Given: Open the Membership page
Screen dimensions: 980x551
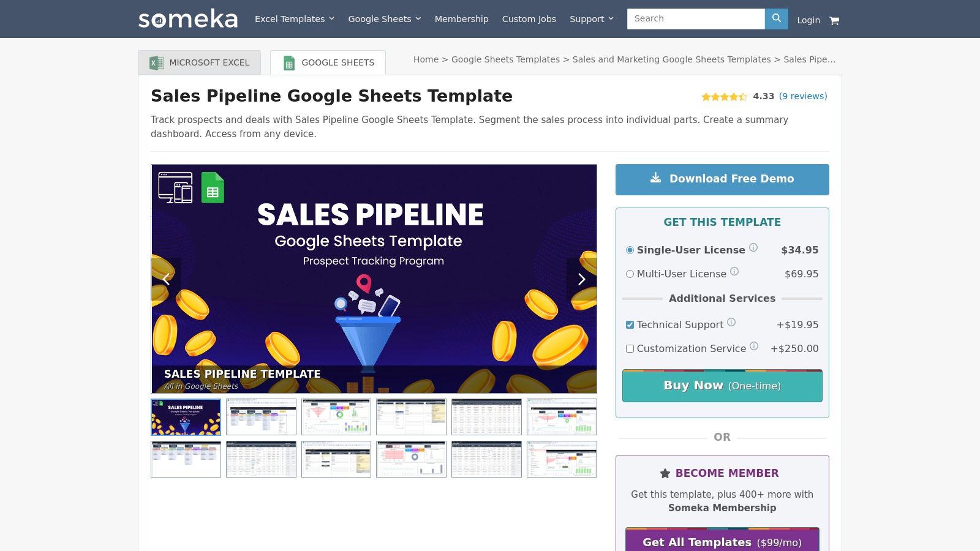Looking at the screenshot, I should 462,19.
